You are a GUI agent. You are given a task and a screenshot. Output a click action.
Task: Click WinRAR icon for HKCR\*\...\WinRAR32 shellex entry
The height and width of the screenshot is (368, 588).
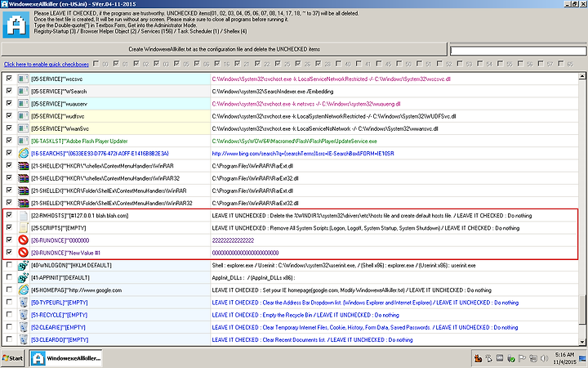click(23, 178)
